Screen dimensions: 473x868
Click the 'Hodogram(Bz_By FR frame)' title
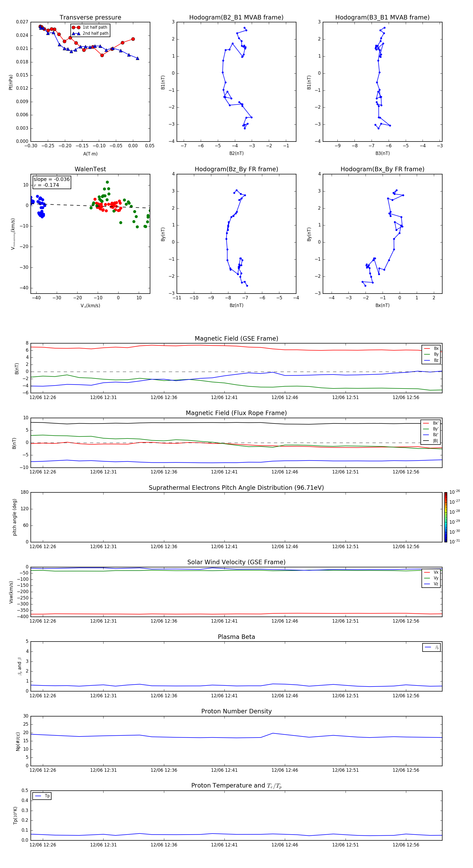236,169
